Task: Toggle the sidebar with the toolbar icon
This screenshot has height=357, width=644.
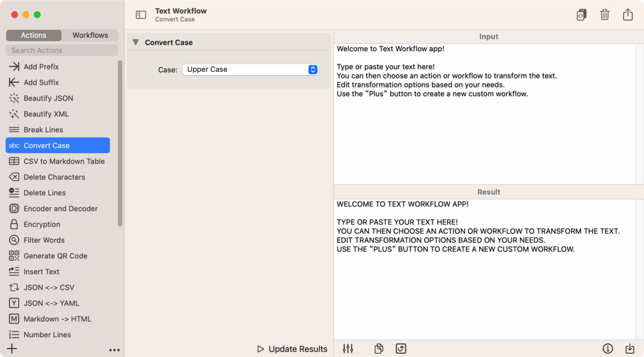Action: (x=141, y=15)
